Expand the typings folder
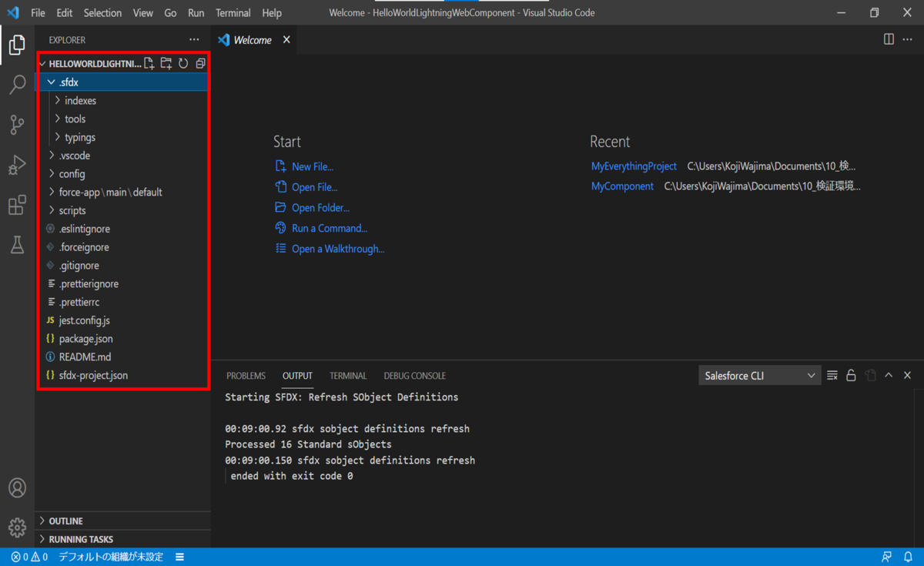This screenshot has width=924, height=566. [x=122, y=137]
